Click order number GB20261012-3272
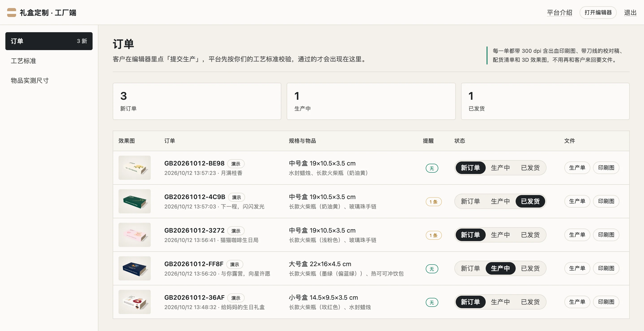 click(194, 230)
